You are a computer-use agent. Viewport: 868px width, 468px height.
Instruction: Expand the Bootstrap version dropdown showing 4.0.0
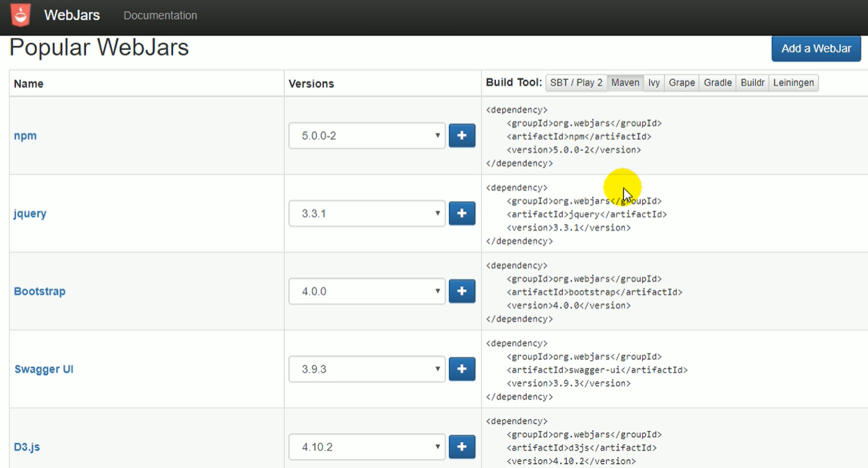367,291
